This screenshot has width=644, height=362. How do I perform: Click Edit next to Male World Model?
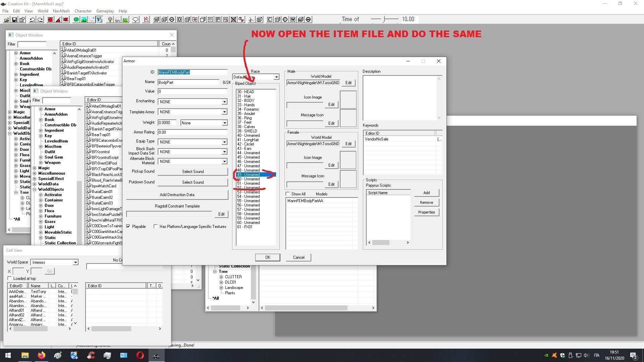tap(349, 83)
